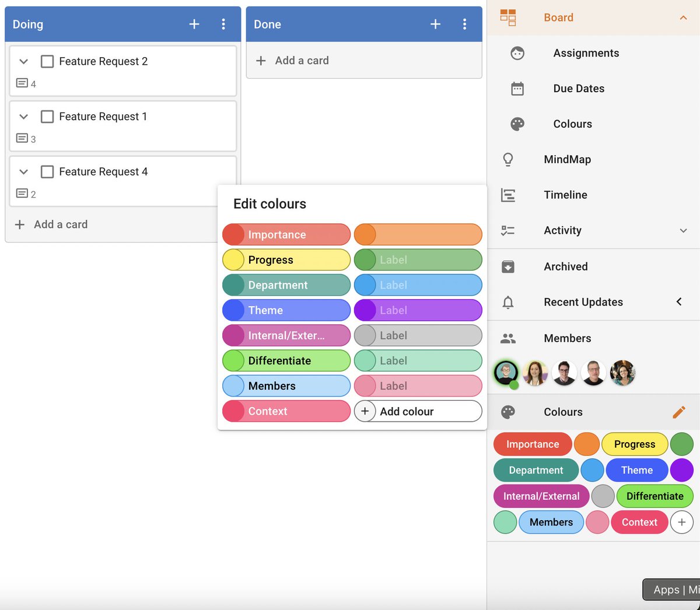Click the Done column title

267,24
